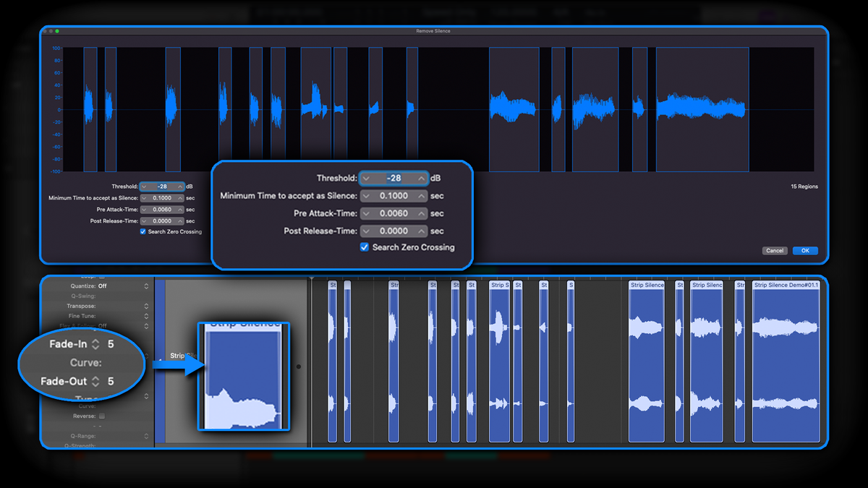868x488 pixels.
Task: Open the Q-Range selector
Action: [x=148, y=435]
